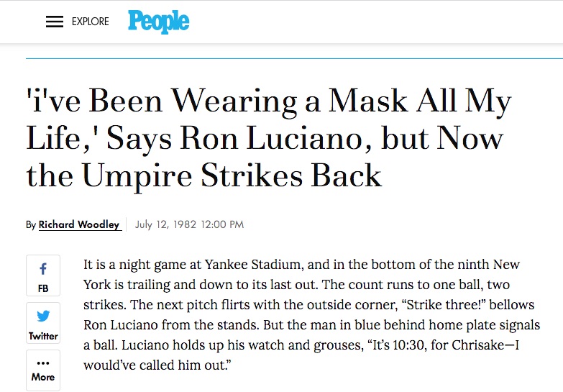The height and width of the screenshot is (392, 563).
Task: Click "Umpire Strikes Back" in the headline
Action: (x=232, y=175)
